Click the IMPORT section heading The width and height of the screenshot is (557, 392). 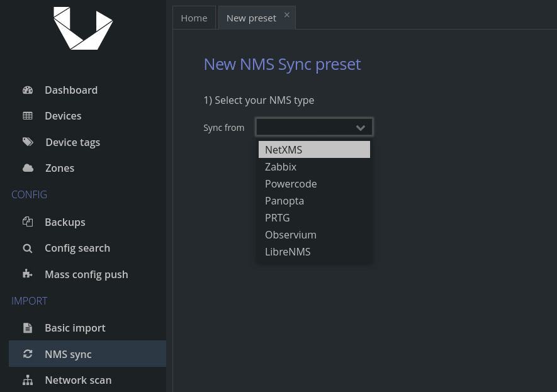tap(29, 301)
